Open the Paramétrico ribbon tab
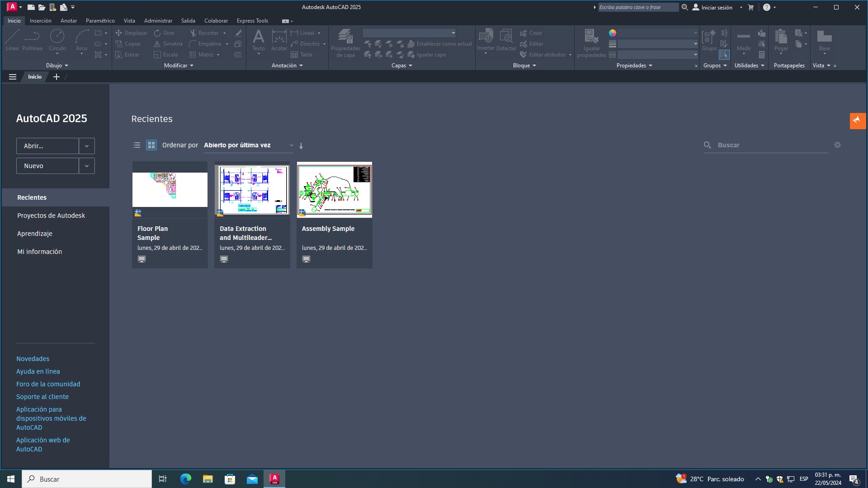 pyautogui.click(x=100, y=21)
